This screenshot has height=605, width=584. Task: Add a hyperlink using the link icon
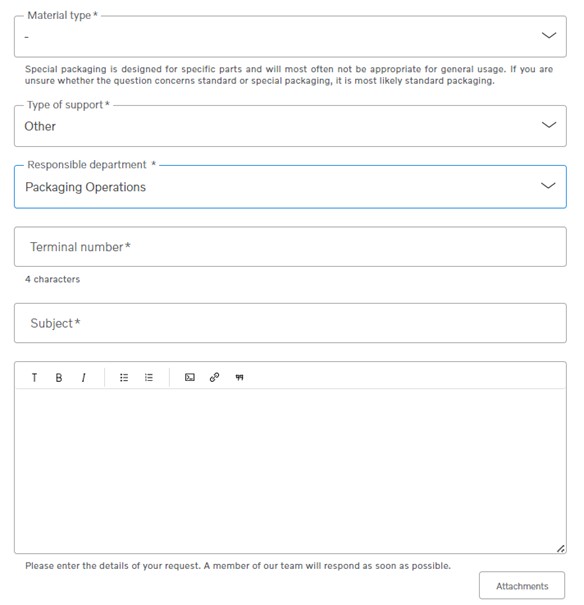coord(214,377)
